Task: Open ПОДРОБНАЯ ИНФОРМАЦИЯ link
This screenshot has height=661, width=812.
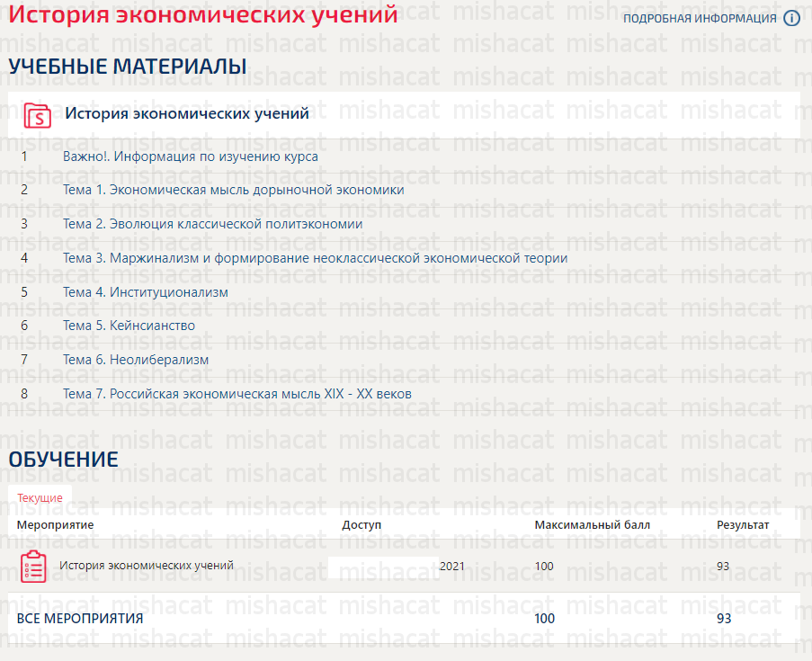Action: [x=700, y=19]
